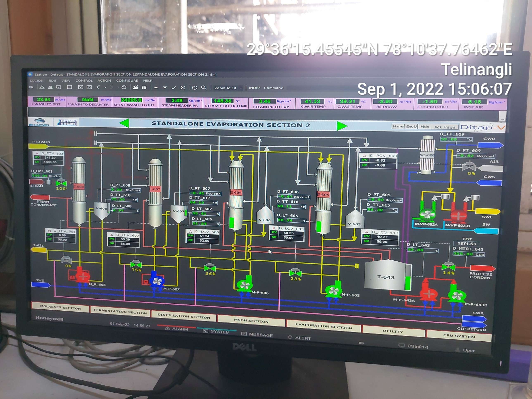Click the enter checkmark toolbar icon
532x399 pixels.
174,88
